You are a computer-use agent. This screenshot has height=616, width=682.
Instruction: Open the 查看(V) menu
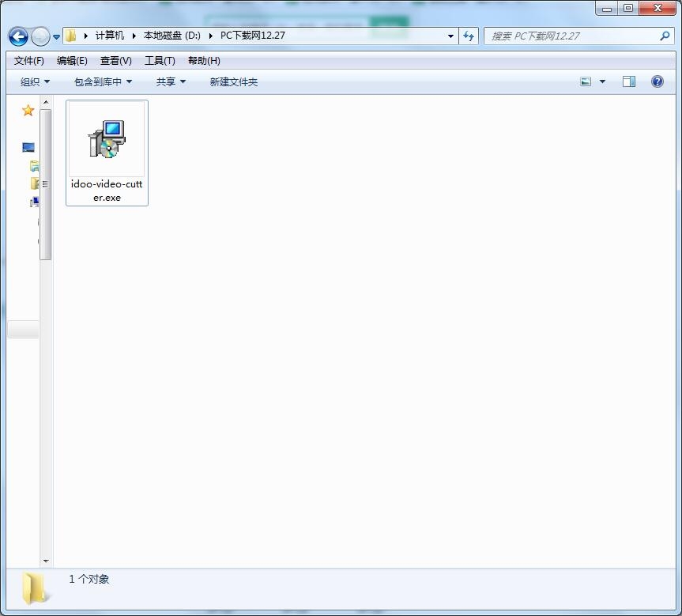pyautogui.click(x=115, y=61)
